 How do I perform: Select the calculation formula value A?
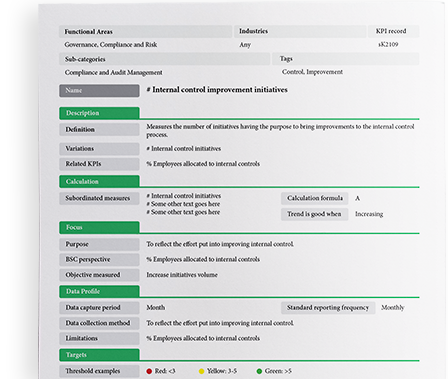click(357, 198)
